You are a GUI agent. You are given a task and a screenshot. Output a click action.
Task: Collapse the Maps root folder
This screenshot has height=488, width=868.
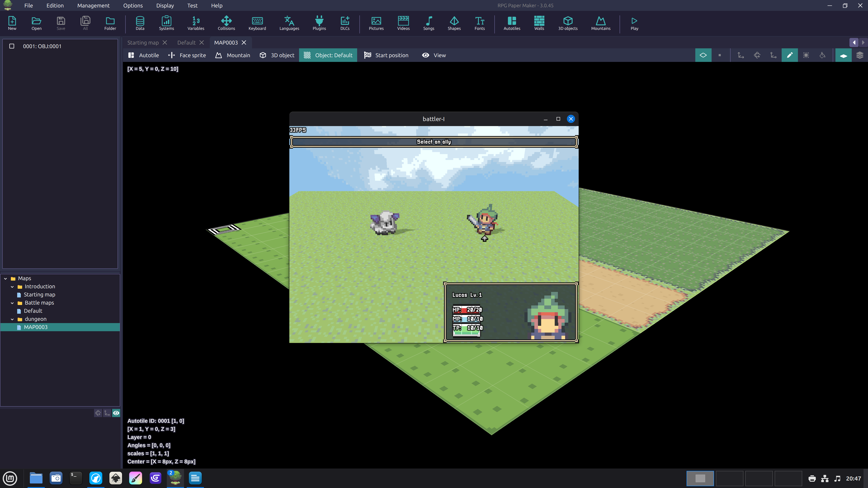pos(5,279)
